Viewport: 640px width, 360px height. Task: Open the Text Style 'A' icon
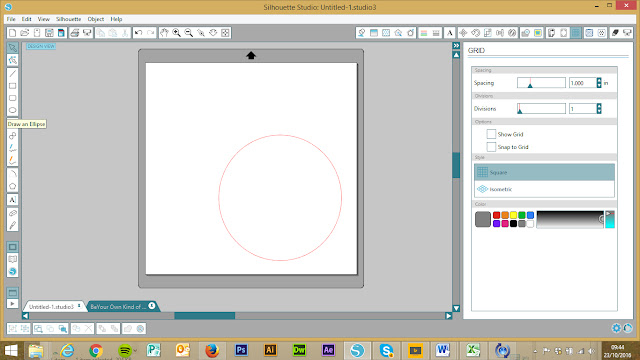tap(449, 33)
